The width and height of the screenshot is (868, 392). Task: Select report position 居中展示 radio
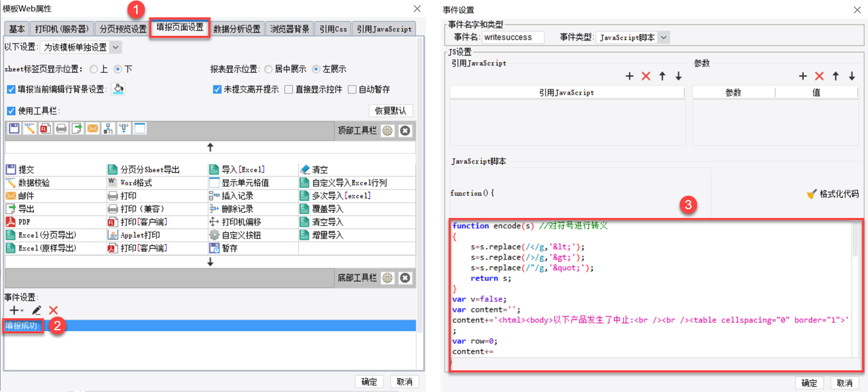point(269,69)
